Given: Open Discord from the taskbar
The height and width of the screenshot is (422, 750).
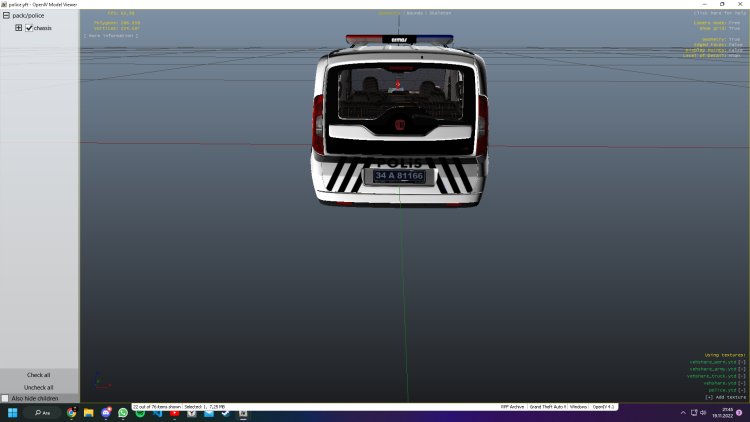Looking at the screenshot, I should coord(106,412).
